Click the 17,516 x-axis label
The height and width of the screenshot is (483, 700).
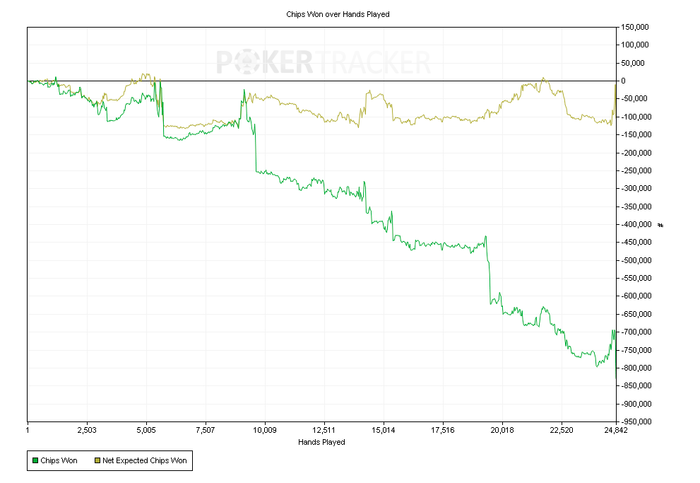(x=442, y=430)
